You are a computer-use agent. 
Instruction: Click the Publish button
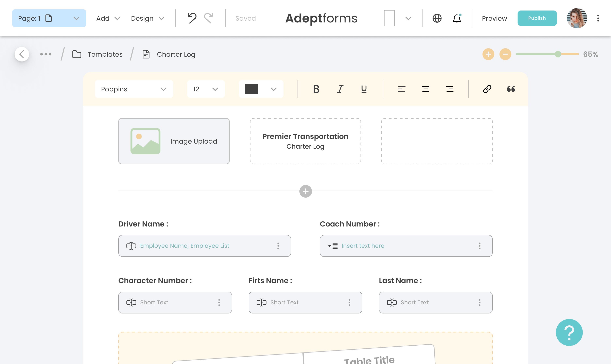coord(537,18)
